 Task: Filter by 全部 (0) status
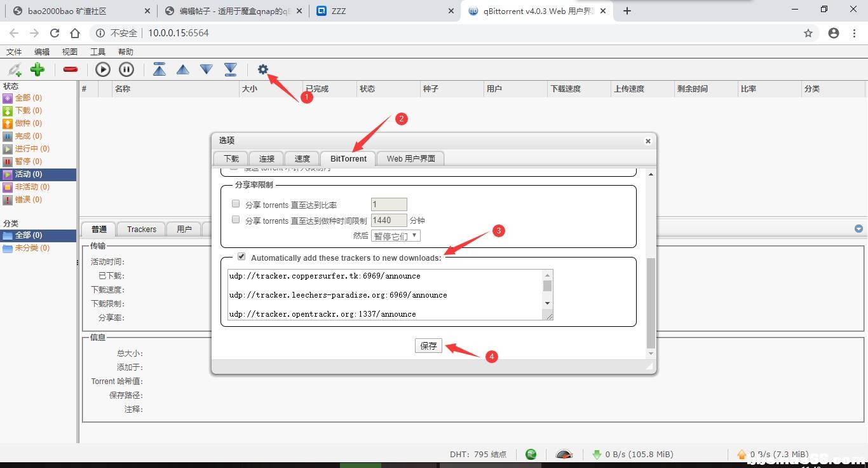38,98
